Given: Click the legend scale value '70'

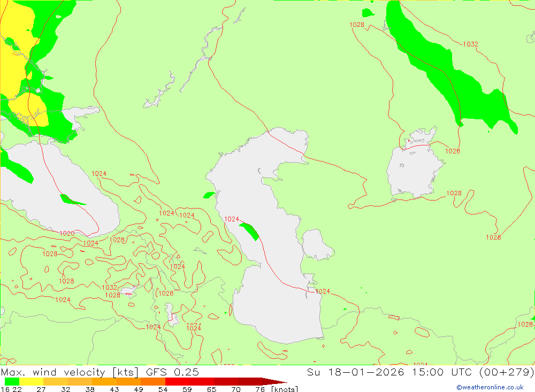Looking at the screenshot, I should [x=236, y=389].
